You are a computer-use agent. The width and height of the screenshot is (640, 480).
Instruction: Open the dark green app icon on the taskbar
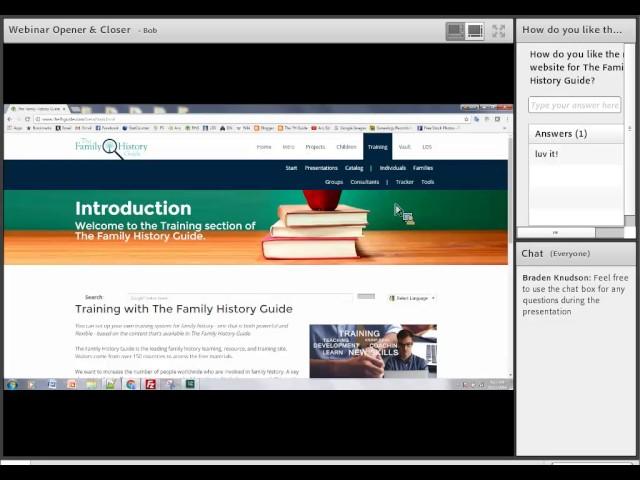190,384
